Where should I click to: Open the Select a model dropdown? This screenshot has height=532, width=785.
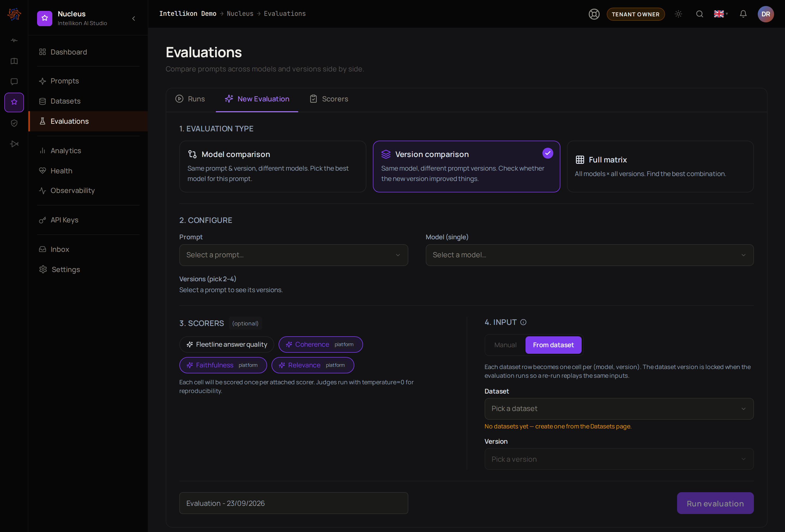(x=589, y=255)
